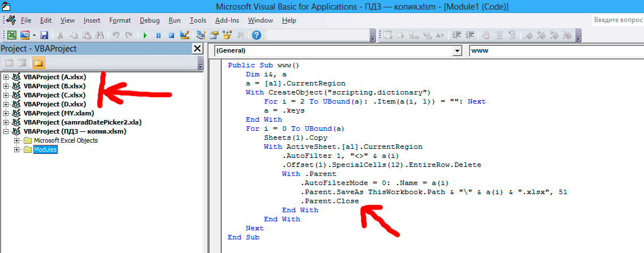Open the File menu
The image size is (644, 253).
click(x=26, y=20)
